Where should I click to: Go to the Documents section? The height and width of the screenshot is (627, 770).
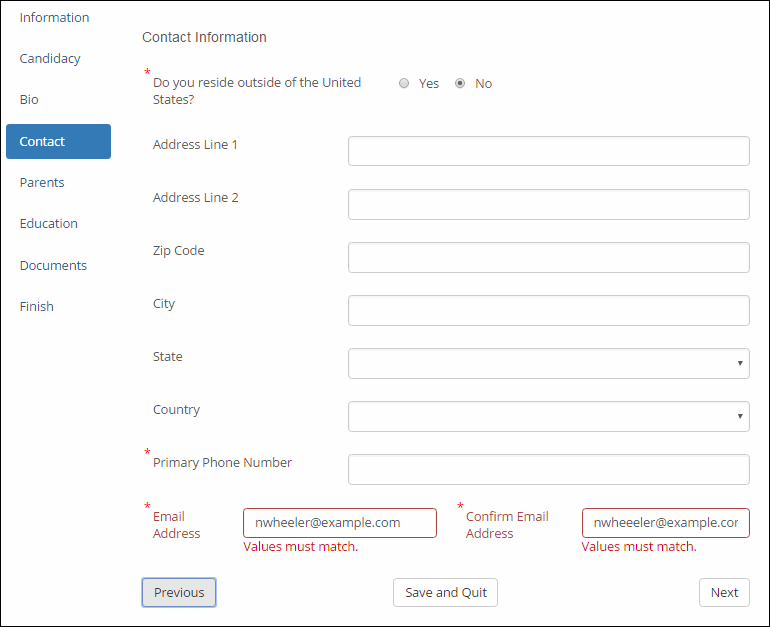53,266
